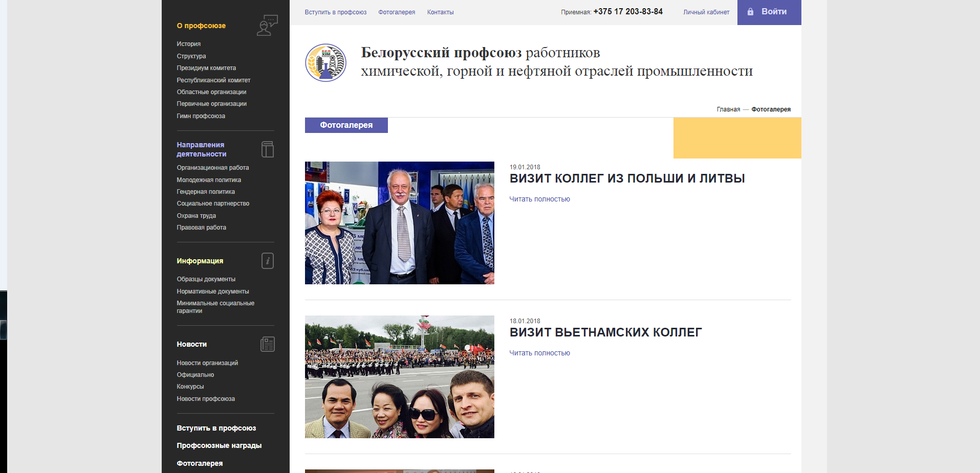Click sidebar Вступить в профсоюз
This screenshot has width=980, height=473.
pyautogui.click(x=216, y=428)
